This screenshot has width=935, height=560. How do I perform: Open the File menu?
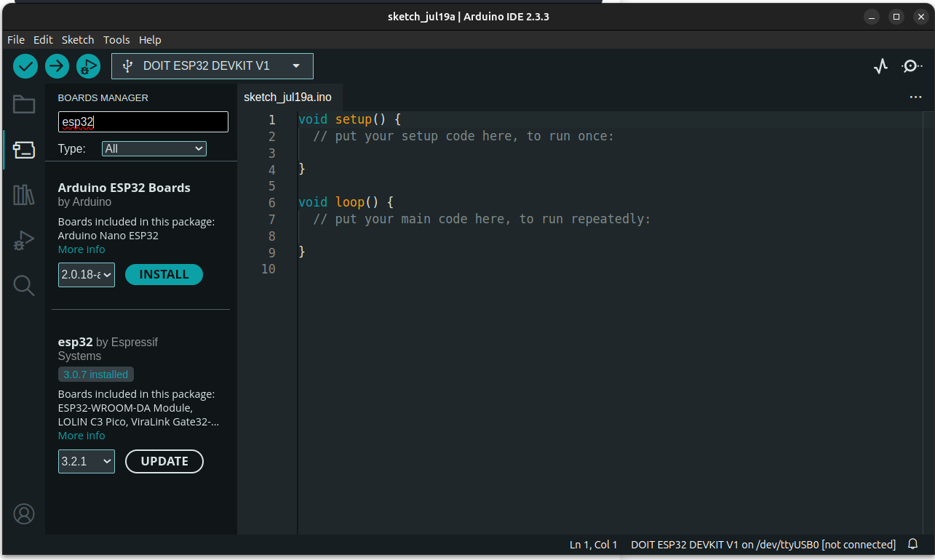pos(16,40)
